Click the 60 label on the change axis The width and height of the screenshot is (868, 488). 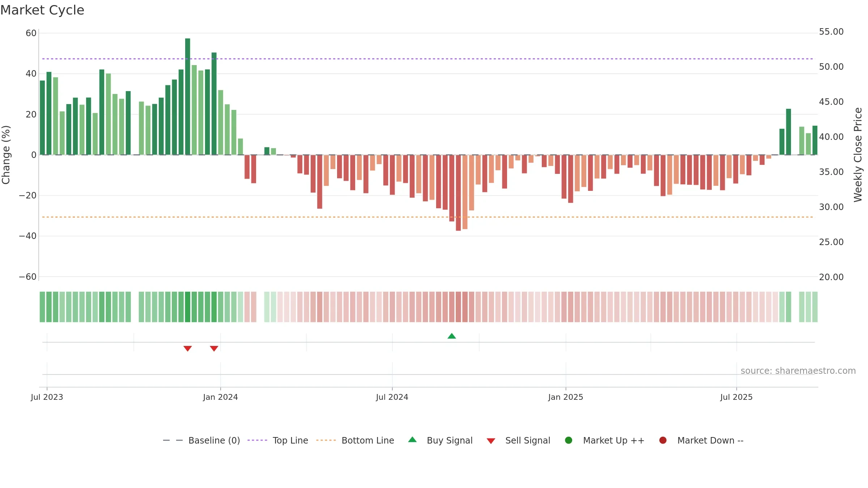pyautogui.click(x=31, y=33)
